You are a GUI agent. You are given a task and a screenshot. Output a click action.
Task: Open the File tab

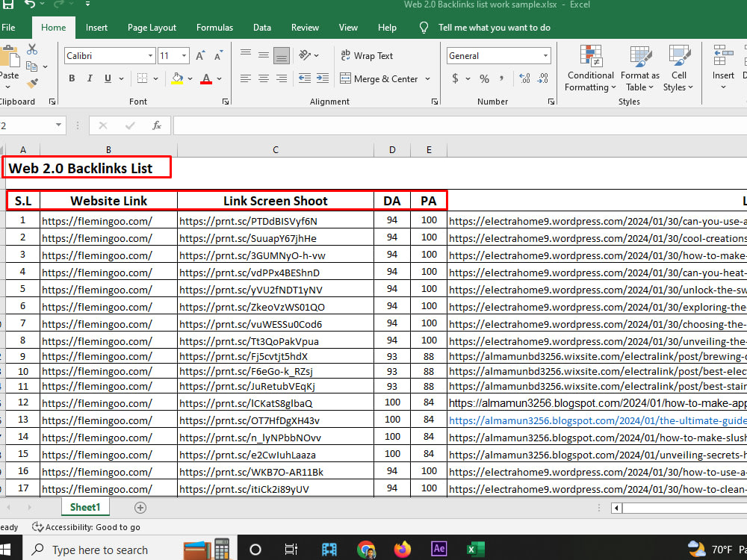[x=8, y=28]
